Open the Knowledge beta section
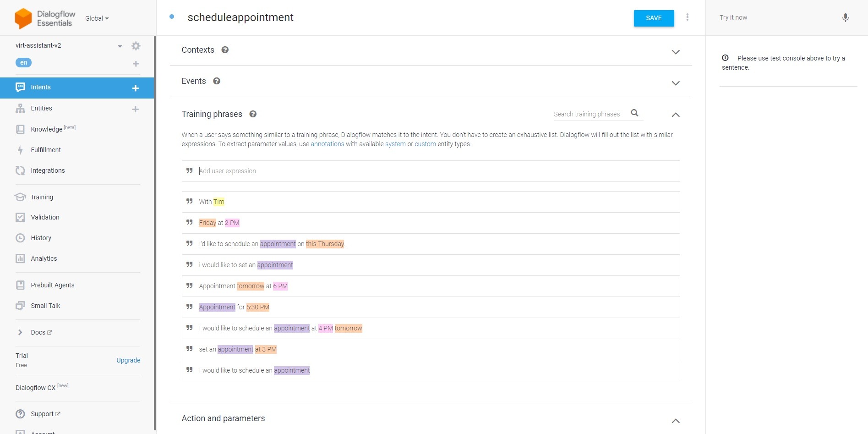Image resolution: width=868 pixels, height=434 pixels. (x=53, y=129)
